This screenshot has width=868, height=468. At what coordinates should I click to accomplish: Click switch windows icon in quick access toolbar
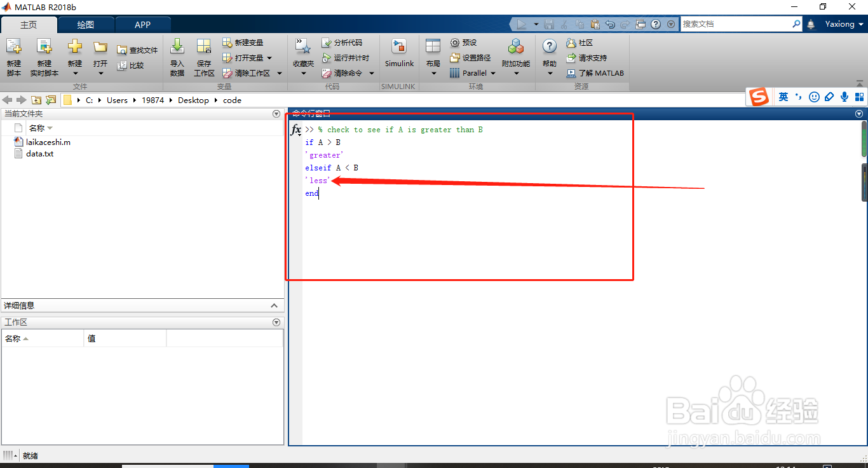coord(641,24)
